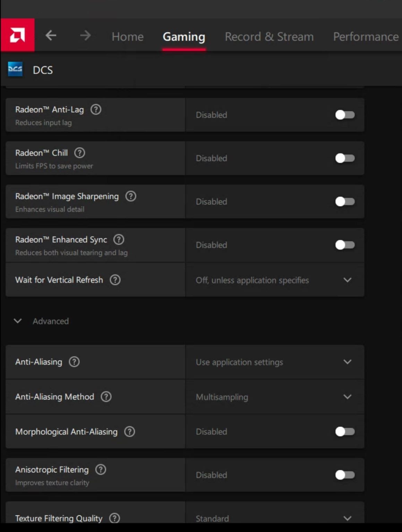Screen dimensions: 402x532
Task: Click help icon beside Wait for Vertical Refresh
Action: (x=115, y=280)
